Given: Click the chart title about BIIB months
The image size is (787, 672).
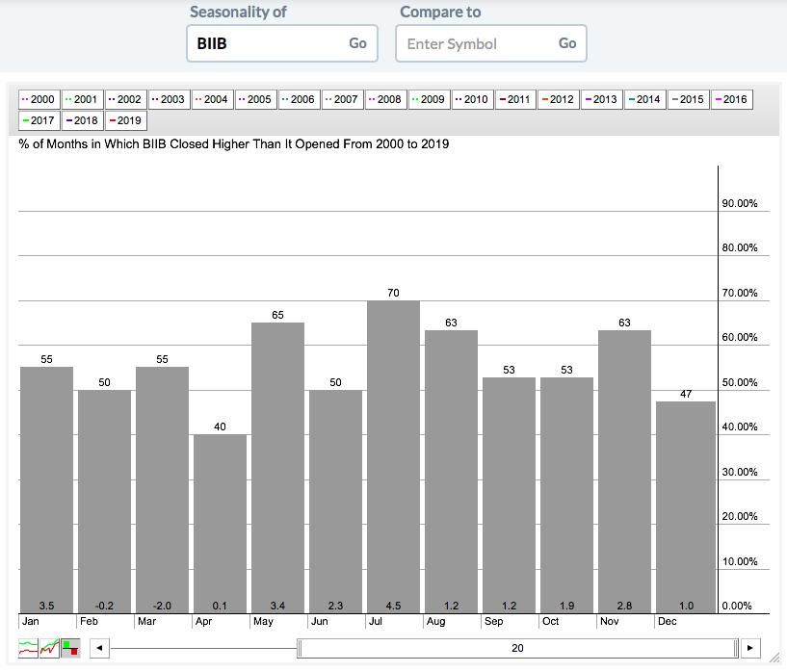Looking at the screenshot, I should [x=234, y=143].
